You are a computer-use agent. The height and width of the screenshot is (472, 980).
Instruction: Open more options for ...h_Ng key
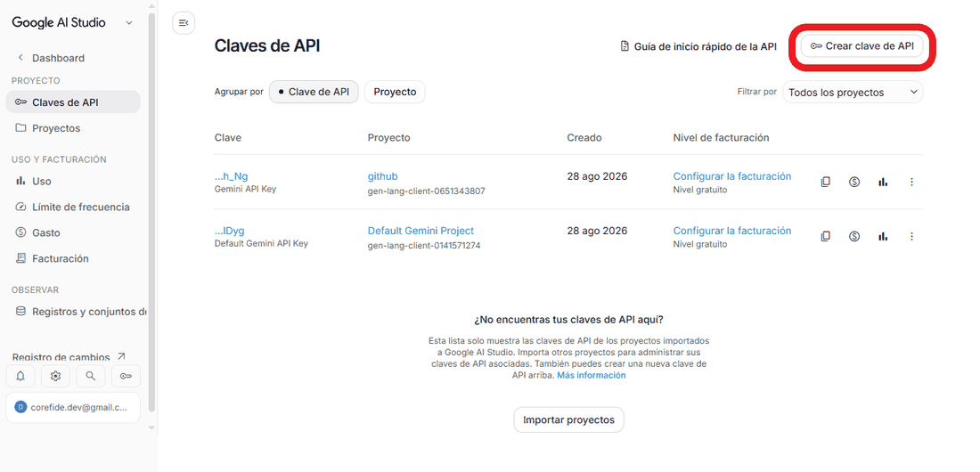tap(911, 182)
